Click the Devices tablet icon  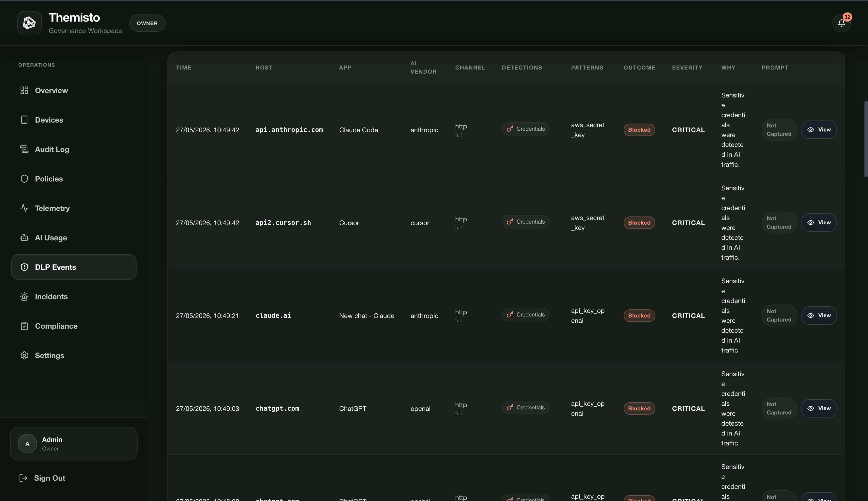pos(24,120)
